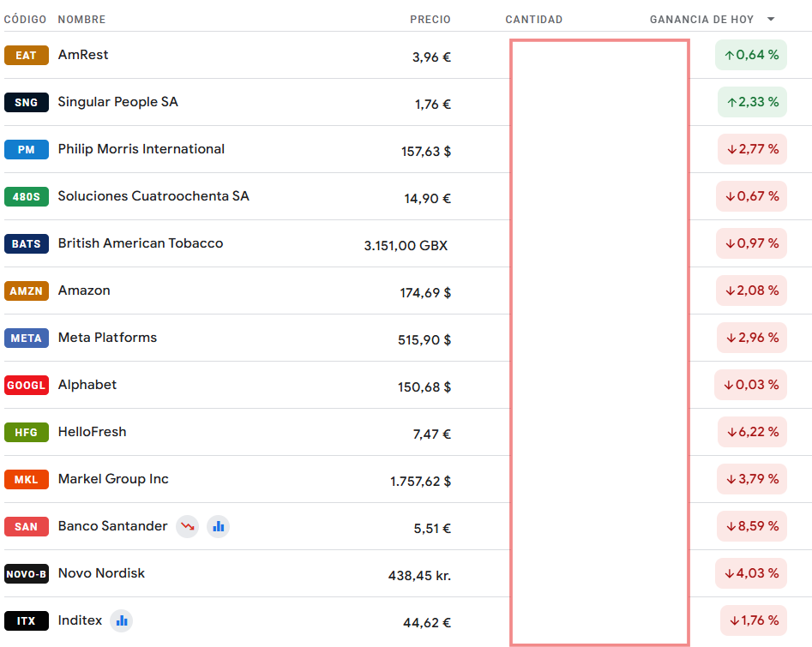Click the BATS ticker badge

[x=27, y=243]
